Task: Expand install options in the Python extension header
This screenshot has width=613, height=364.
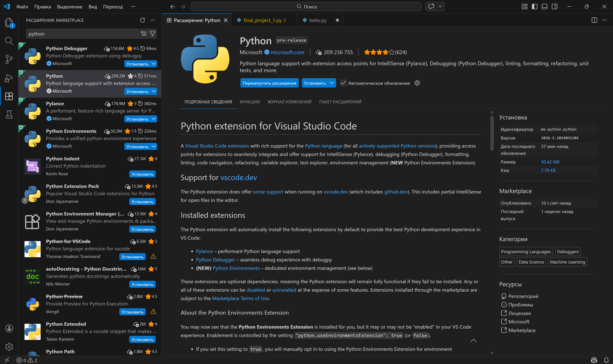Action: tap(332, 83)
